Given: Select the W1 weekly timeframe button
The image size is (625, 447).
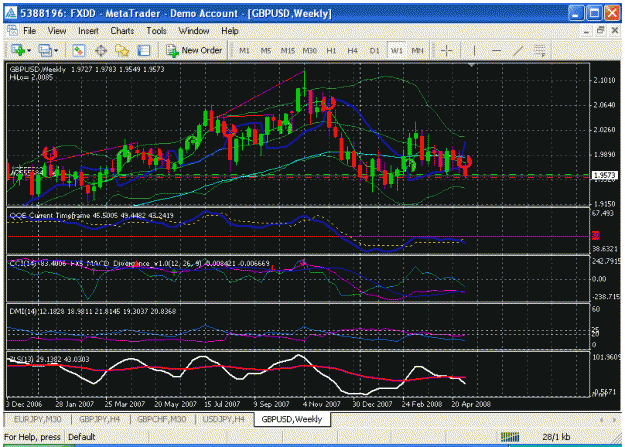Looking at the screenshot, I should pos(397,51).
